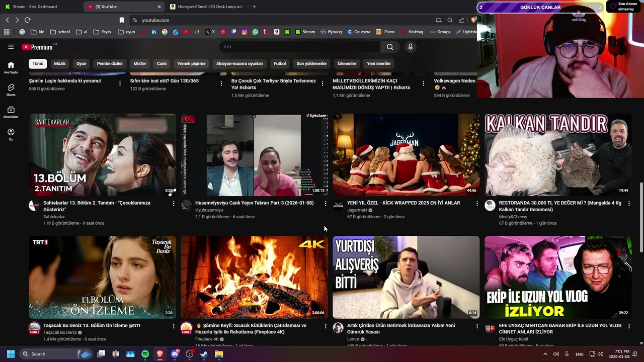644x362 pixels.
Task: Open the school bookmarks folder
Action: click(60, 32)
